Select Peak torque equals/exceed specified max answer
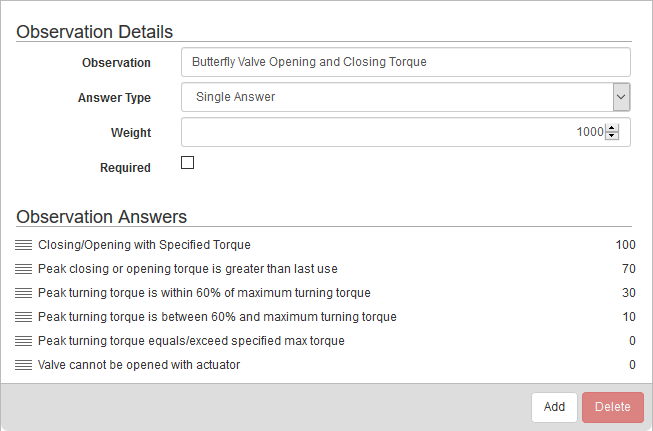Viewport: 653px width, 431px height. (x=191, y=341)
